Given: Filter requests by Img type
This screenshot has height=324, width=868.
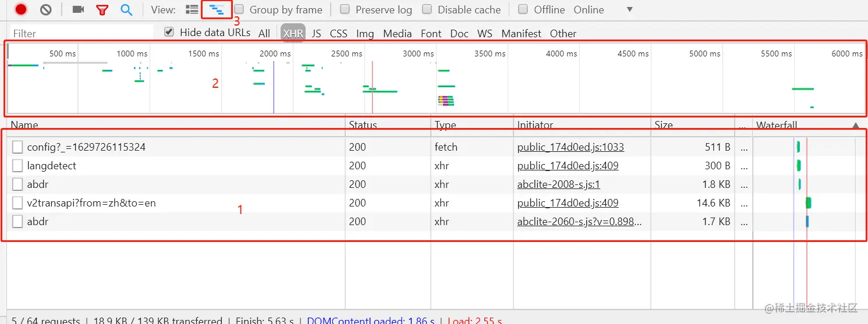Looking at the screenshot, I should (x=365, y=34).
